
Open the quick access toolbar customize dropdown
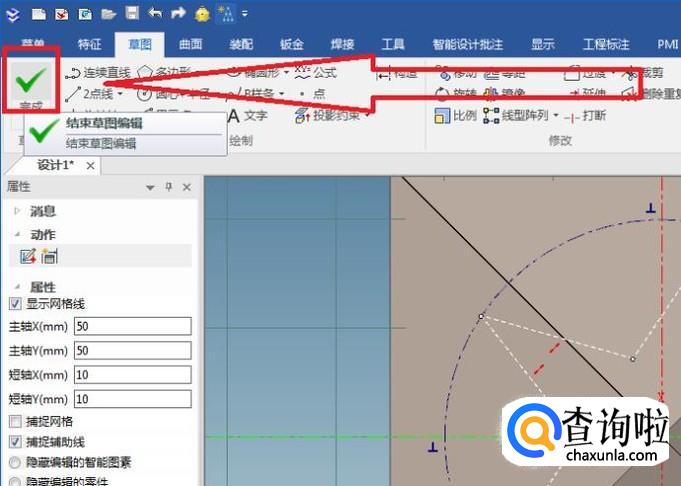245,14
